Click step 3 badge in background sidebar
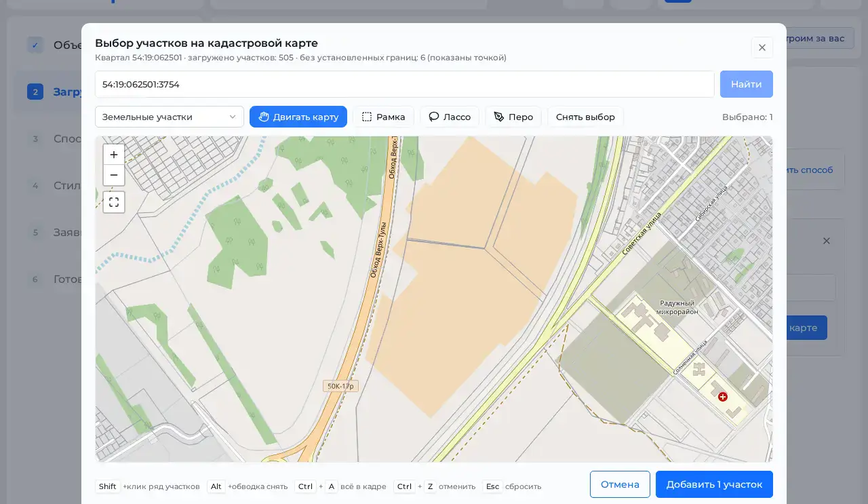 [x=35, y=138]
